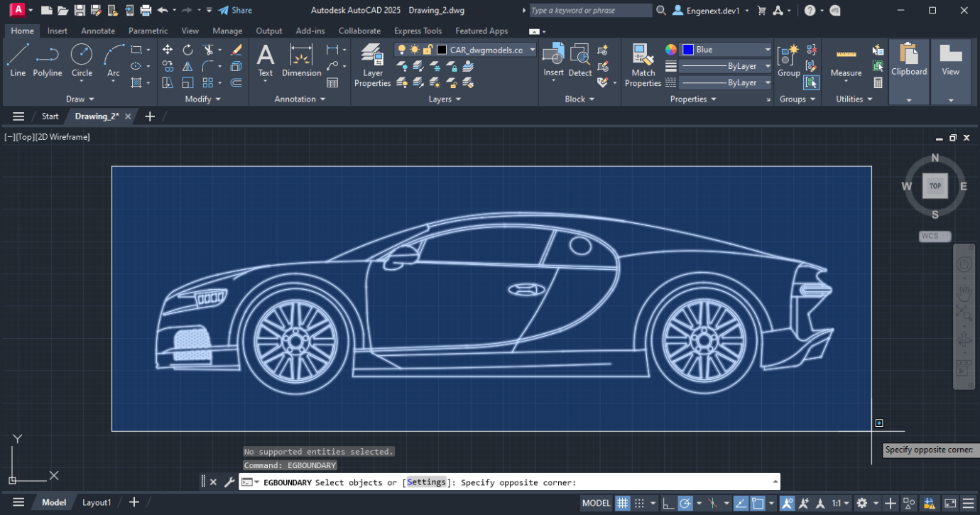Open the Layer Properties manager
The image size is (980, 515).
coord(373,65)
